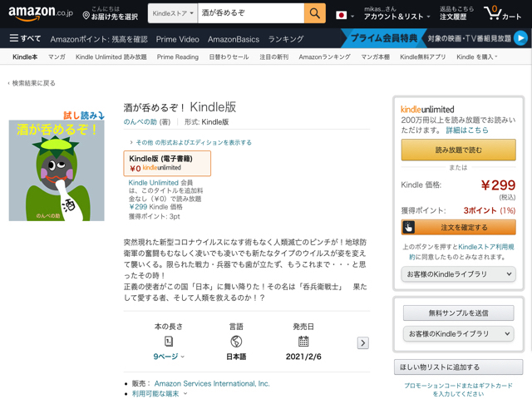Expand the お客様のKindleライブラリ dropdown under 注文を確定する
This screenshot has height=399, width=532.
click(459, 273)
